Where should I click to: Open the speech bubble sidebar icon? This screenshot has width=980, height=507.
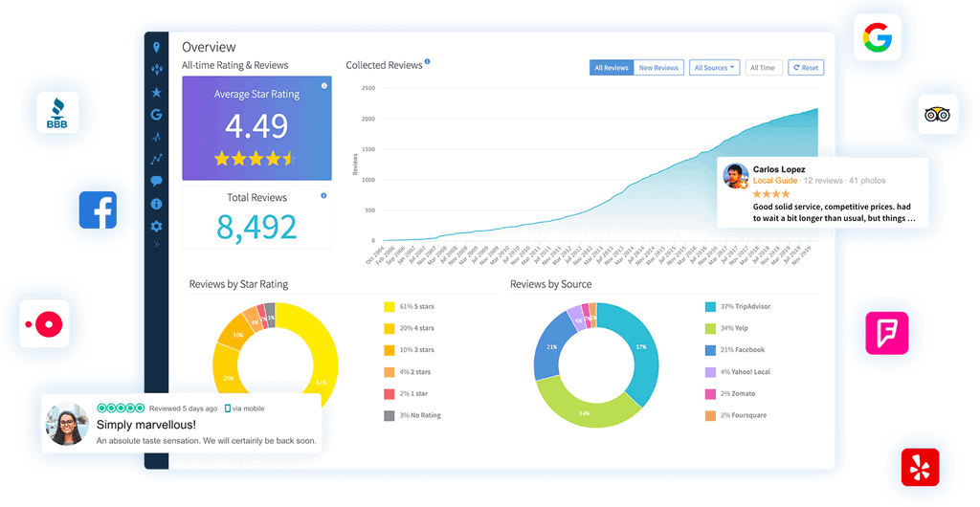click(156, 181)
